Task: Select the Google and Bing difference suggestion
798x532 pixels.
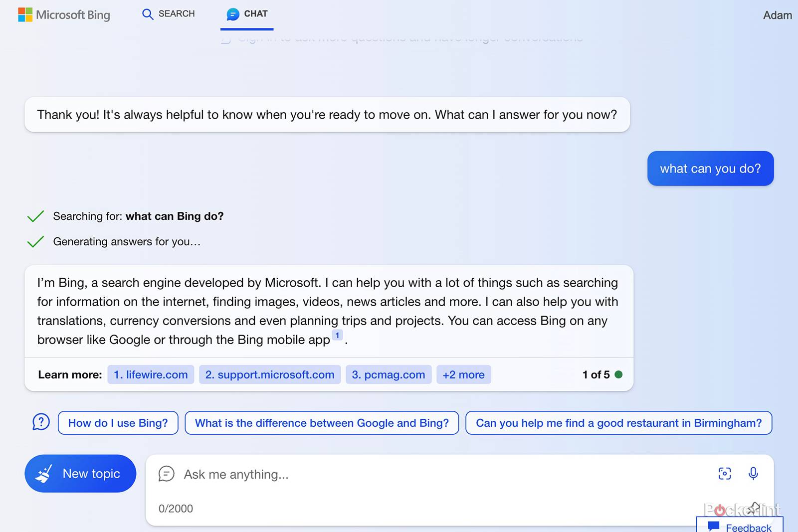Action: (x=322, y=423)
